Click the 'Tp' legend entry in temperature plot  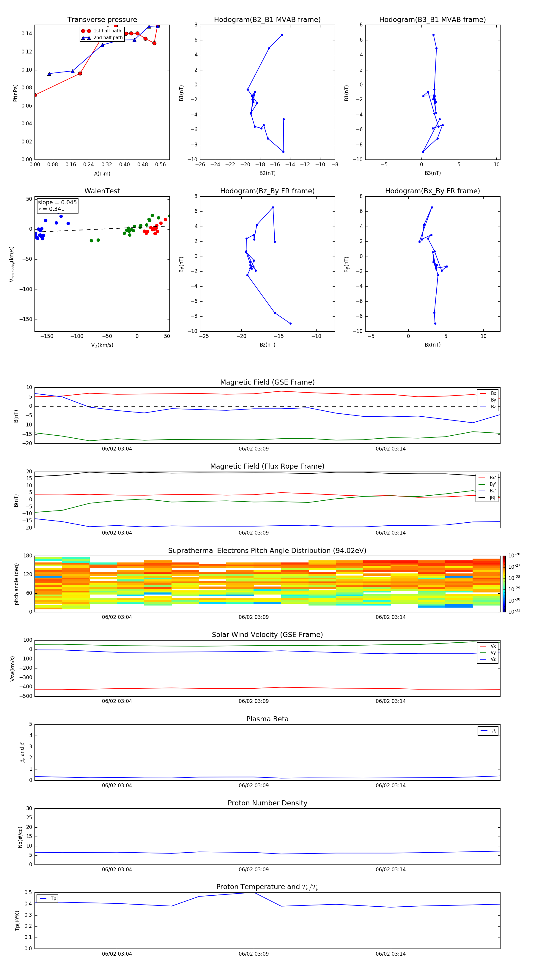48,899
